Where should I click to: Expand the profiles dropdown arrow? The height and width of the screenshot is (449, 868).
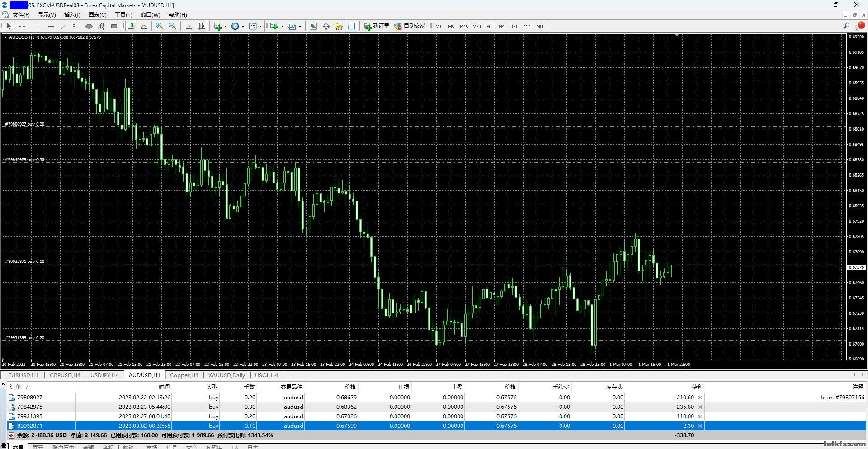(x=300, y=26)
